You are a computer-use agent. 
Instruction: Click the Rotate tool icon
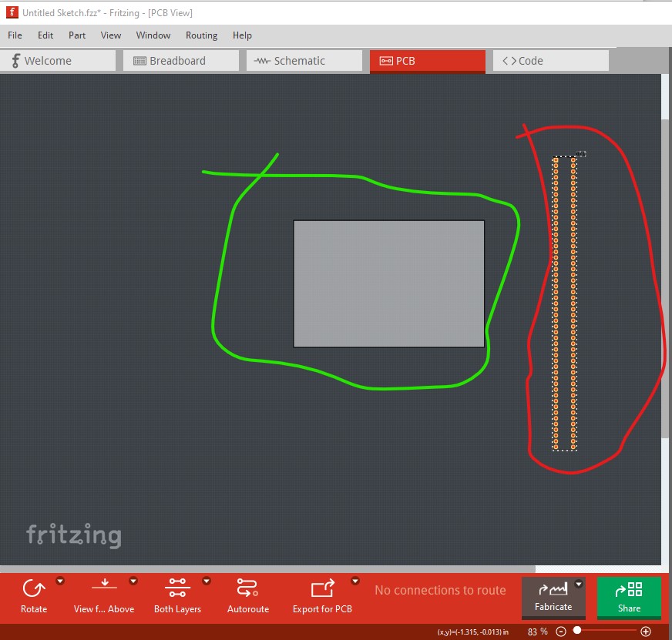tap(33, 590)
